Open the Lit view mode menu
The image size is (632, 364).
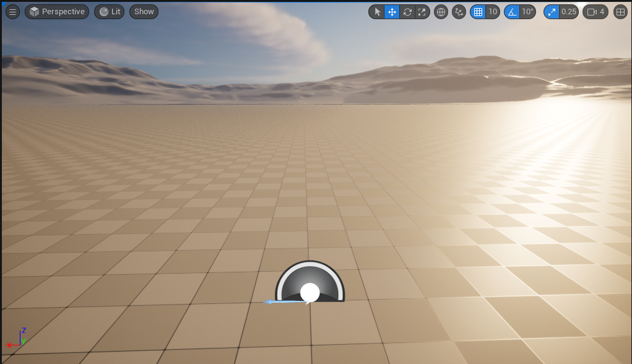(x=109, y=12)
